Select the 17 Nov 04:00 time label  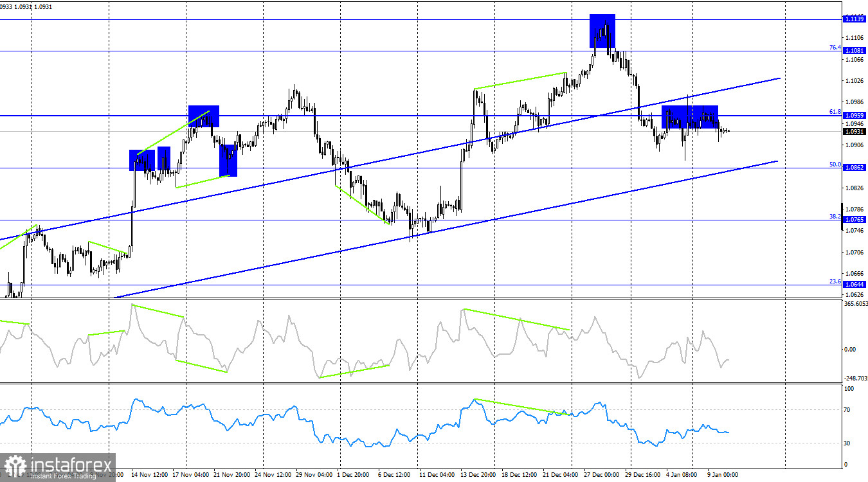click(x=190, y=475)
